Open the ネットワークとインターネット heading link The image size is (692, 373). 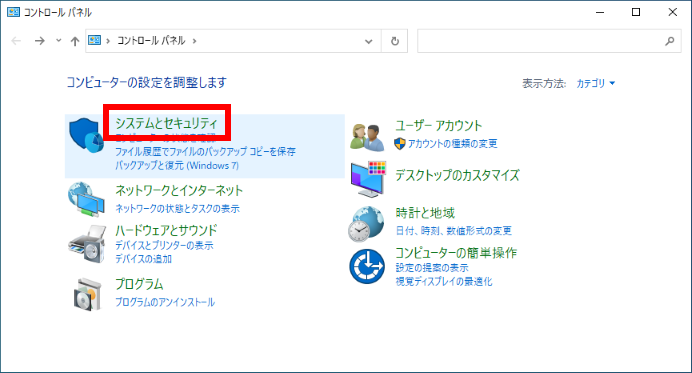click(179, 190)
